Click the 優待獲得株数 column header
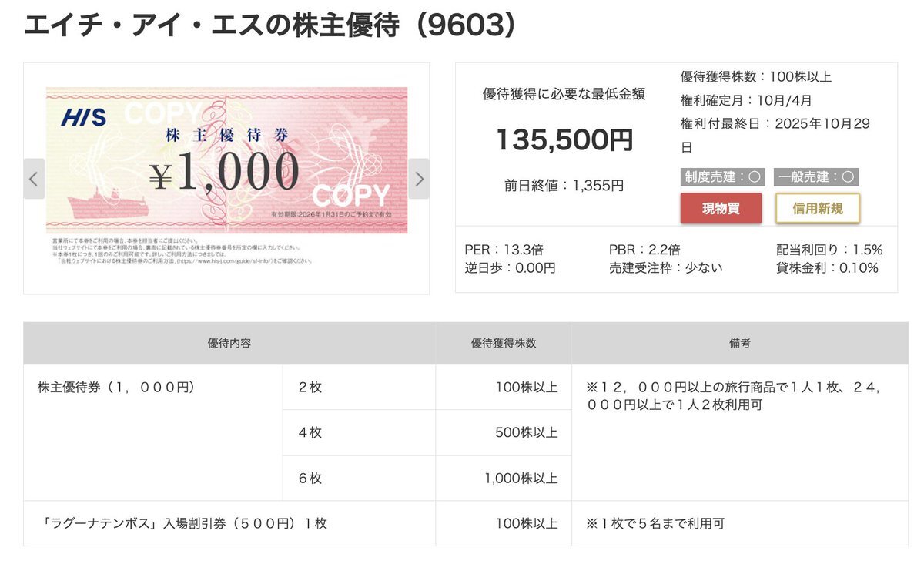Viewport: 924px width, 561px height. click(x=504, y=344)
